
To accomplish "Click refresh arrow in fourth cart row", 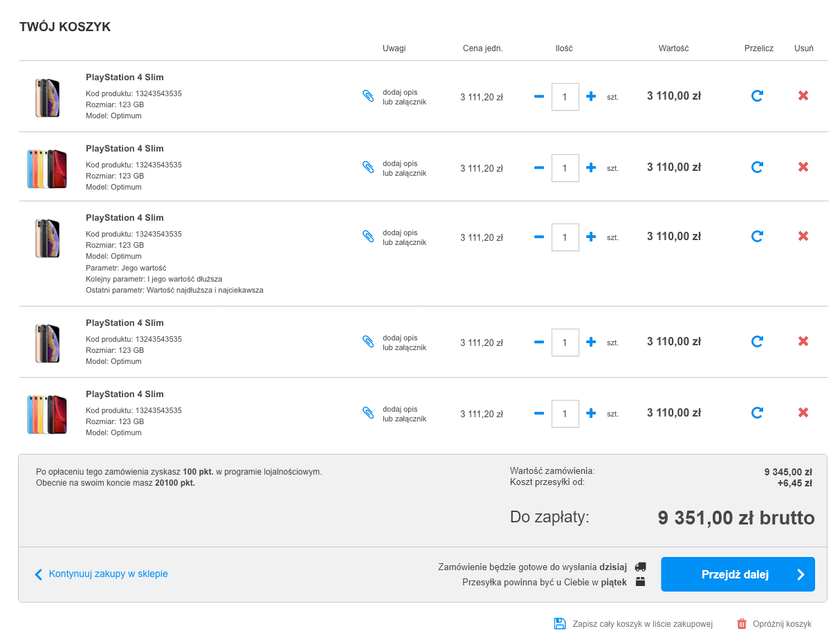I will 757,341.
